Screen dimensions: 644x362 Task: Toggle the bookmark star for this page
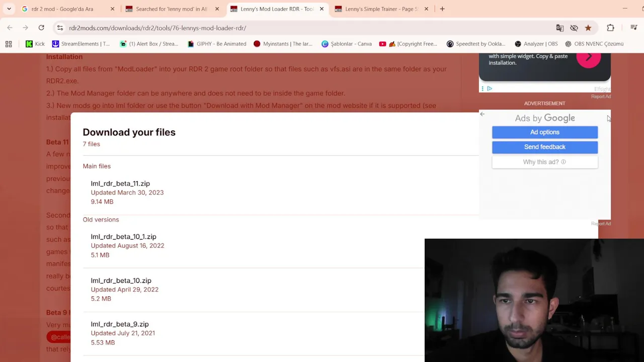pos(588,28)
